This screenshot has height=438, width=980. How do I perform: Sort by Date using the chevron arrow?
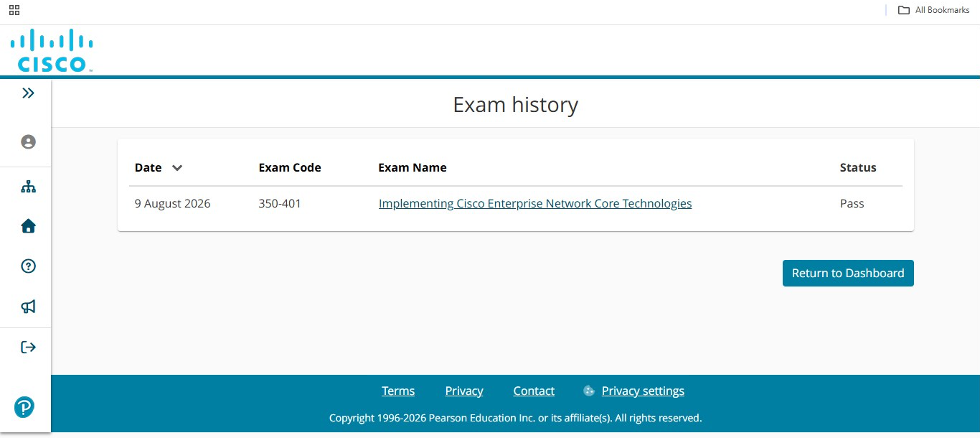click(177, 168)
